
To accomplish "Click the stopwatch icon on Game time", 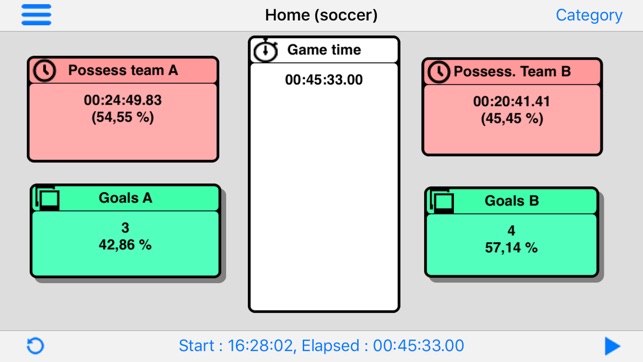I will 265,50.
